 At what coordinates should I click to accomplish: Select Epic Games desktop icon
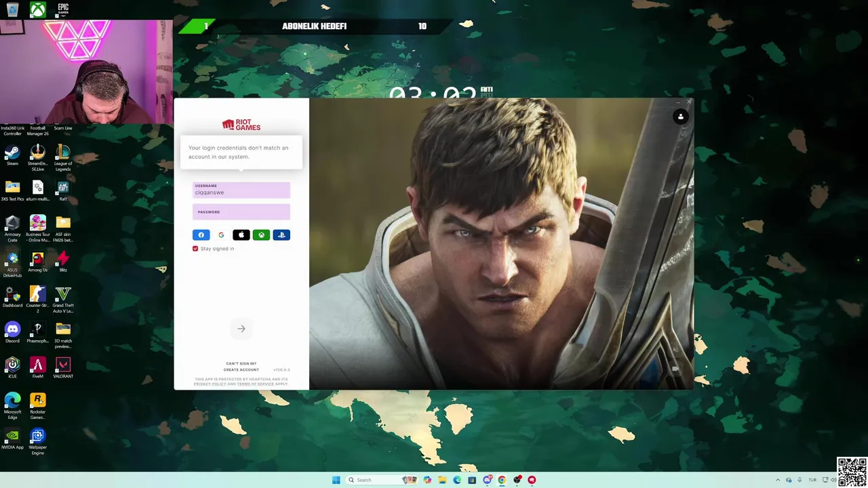[63, 9]
